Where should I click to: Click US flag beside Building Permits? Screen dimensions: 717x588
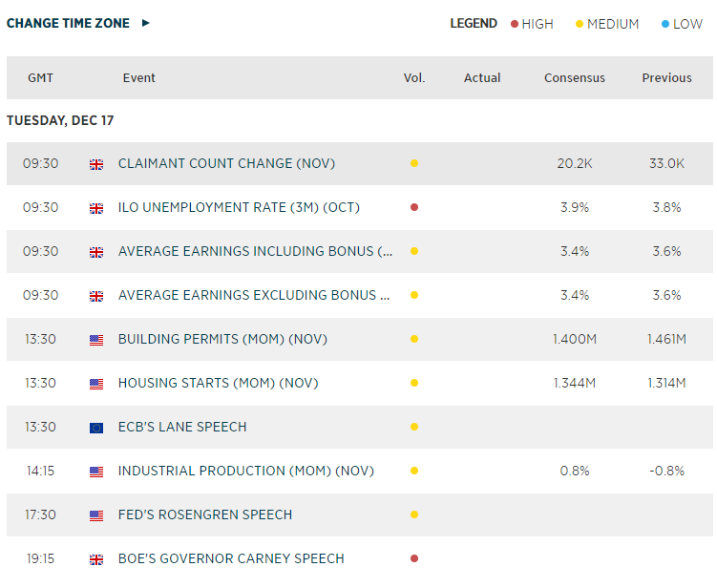[x=96, y=340]
